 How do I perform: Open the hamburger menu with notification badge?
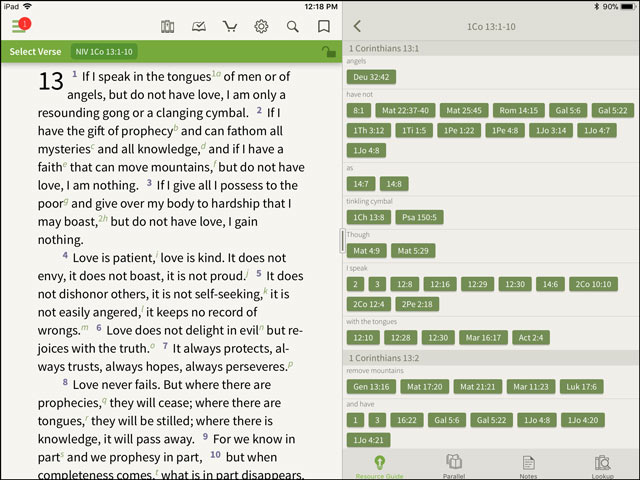pos(21,26)
